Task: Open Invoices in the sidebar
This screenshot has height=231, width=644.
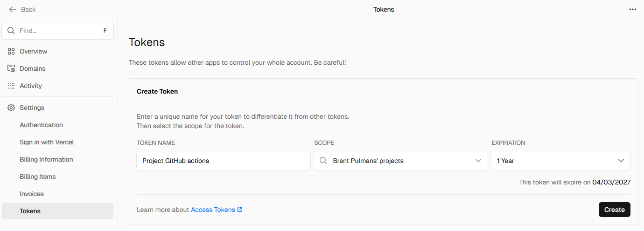Action: 32,194
